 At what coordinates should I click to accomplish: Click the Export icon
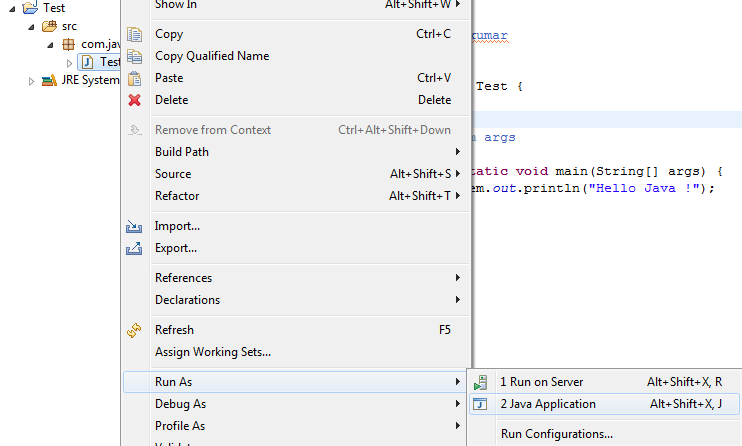pos(134,248)
